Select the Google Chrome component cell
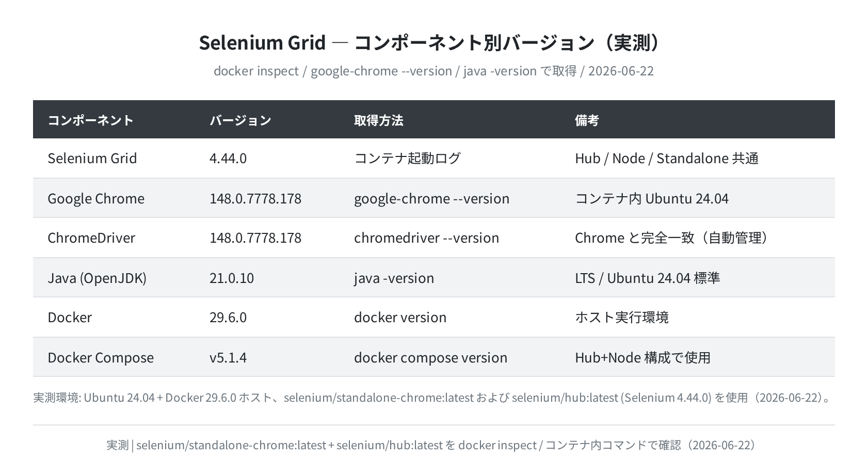The height and width of the screenshot is (473, 868). (x=96, y=198)
